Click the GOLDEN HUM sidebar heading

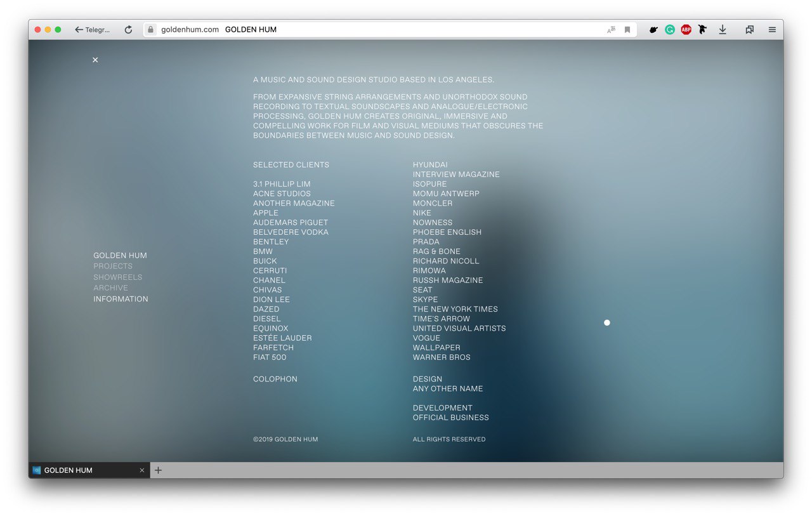tap(120, 256)
